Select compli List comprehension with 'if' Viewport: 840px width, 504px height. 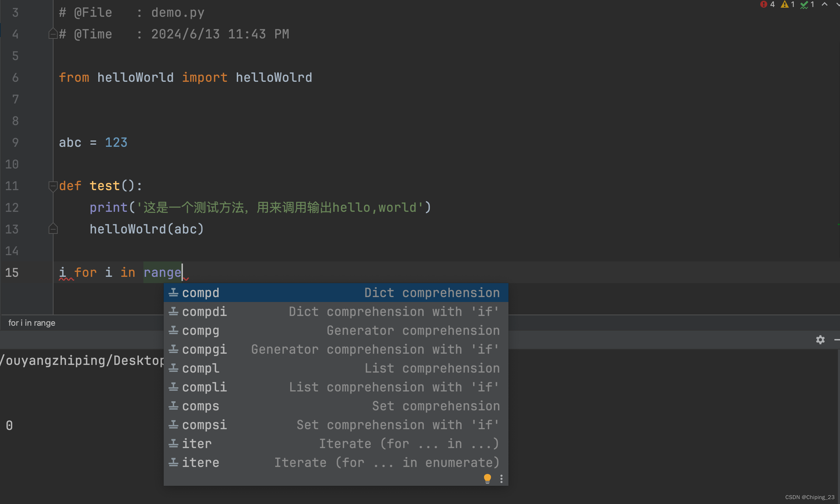point(336,387)
